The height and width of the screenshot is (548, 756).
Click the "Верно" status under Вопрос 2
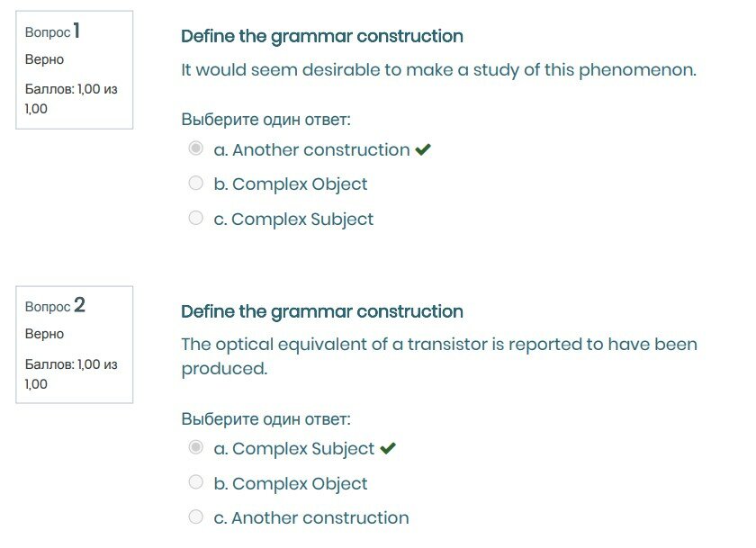pyautogui.click(x=44, y=334)
